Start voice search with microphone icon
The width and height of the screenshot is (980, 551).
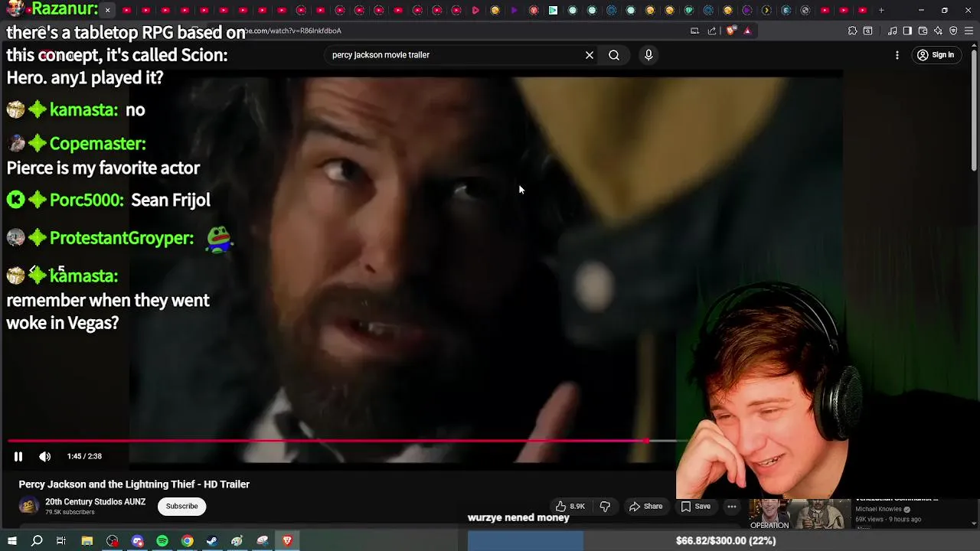648,55
